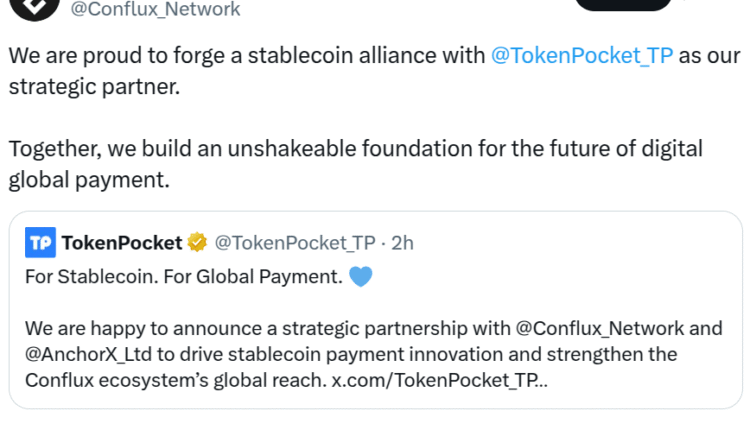Screen dimensions: 750x430
Task: Click the 2h timestamp on quoted post
Action: click(x=402, y=242)
